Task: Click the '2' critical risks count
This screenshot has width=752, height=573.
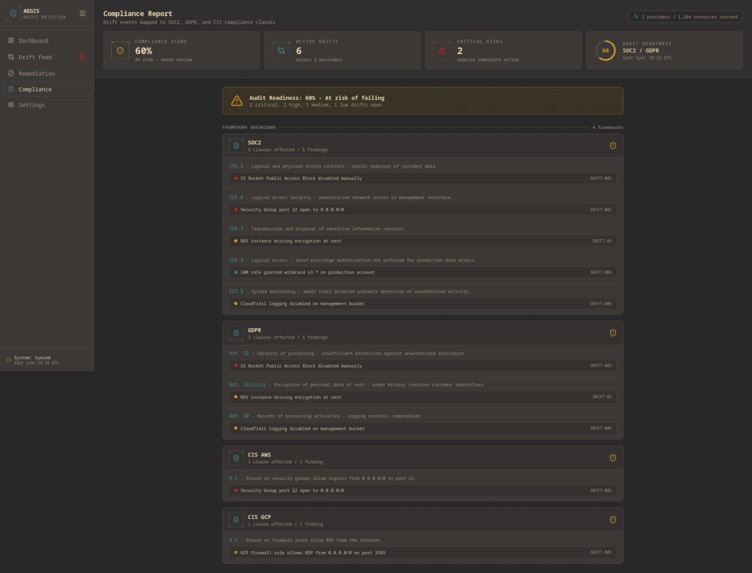Action: tap(459, 51)
